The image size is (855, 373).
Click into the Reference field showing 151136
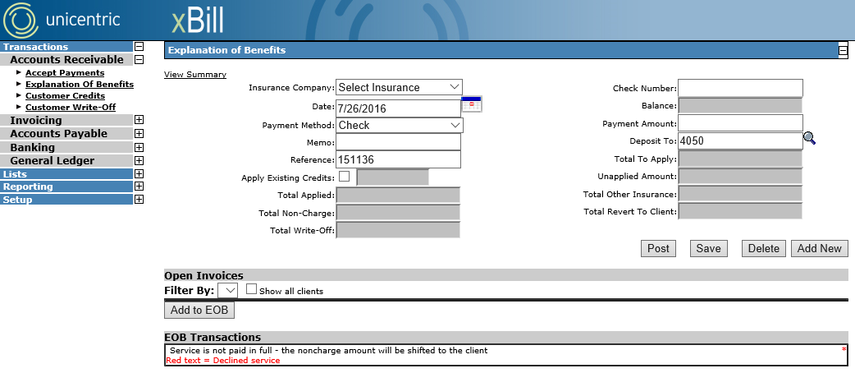(398, 159)
